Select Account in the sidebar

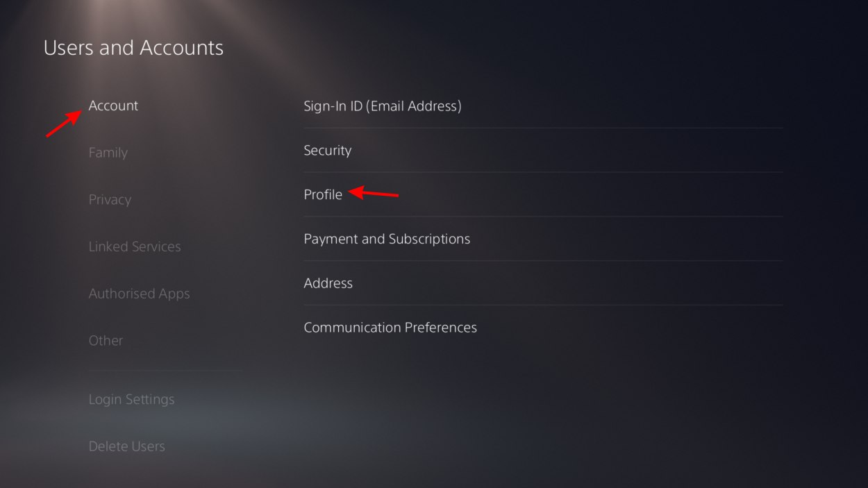click(x=113, y=106)
